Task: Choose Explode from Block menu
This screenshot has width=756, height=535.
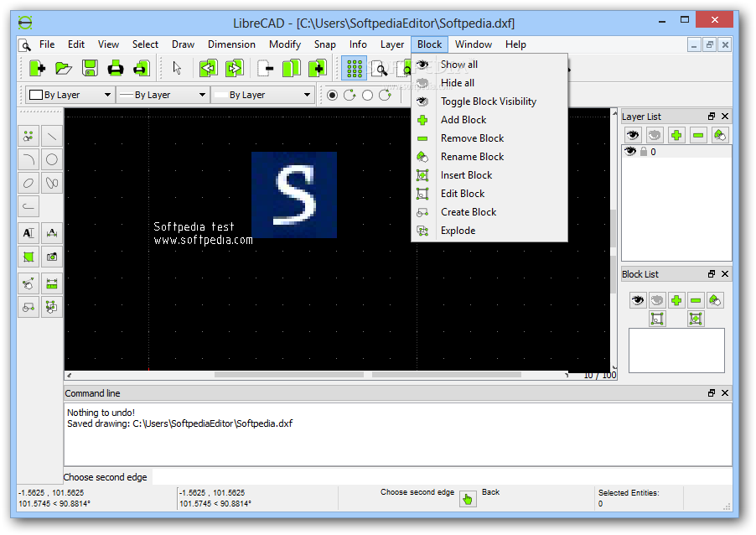Action: [x=489, y=231]
